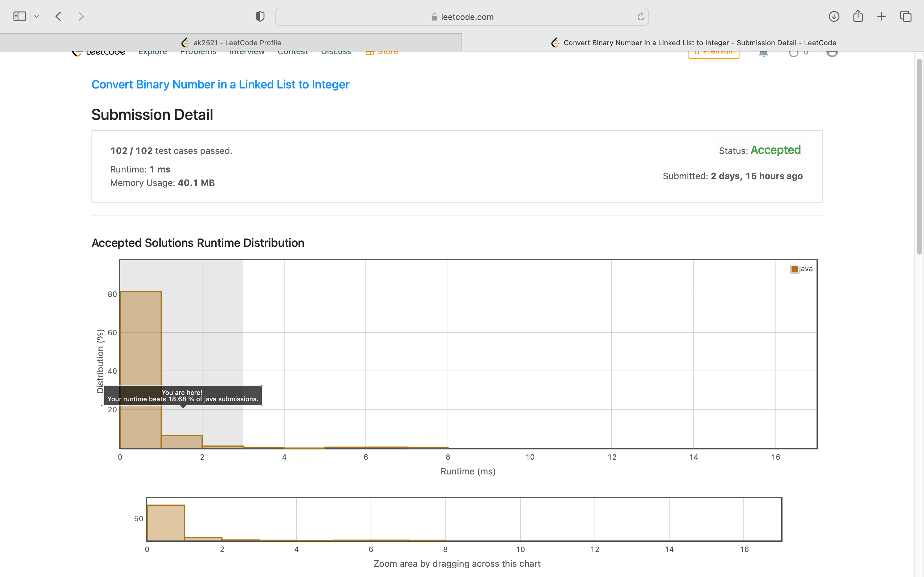Image resolution: width=924 pixels, height=577 pixels.
Task: Go back to previous page
Action: click(58, 16)
